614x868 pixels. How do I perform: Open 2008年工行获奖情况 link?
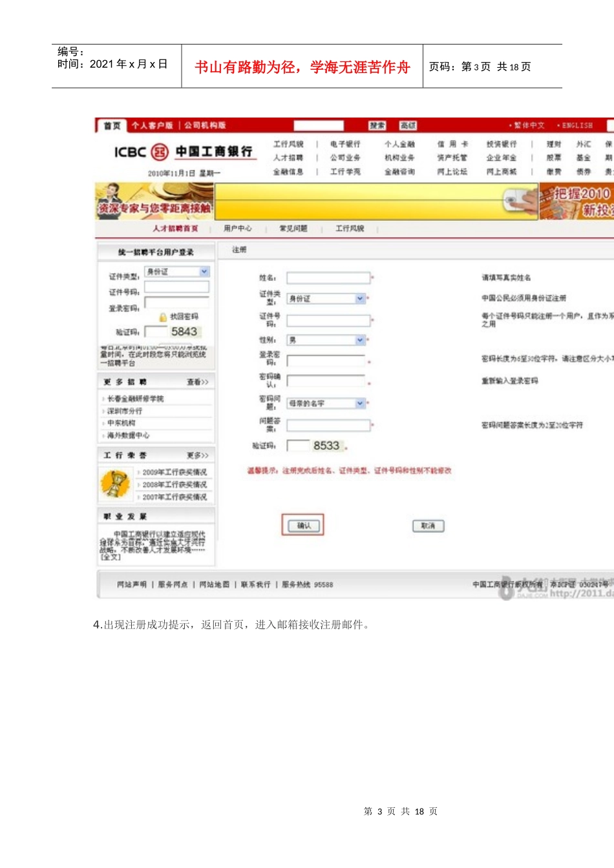(175, 484)
